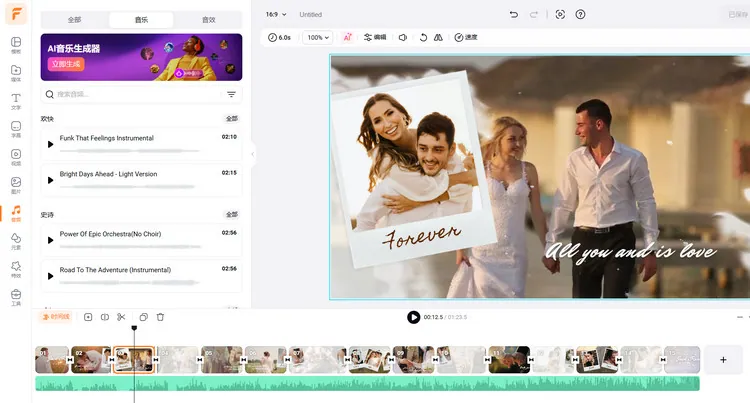Toggle the timeline mode button

[x=56, y=317]
